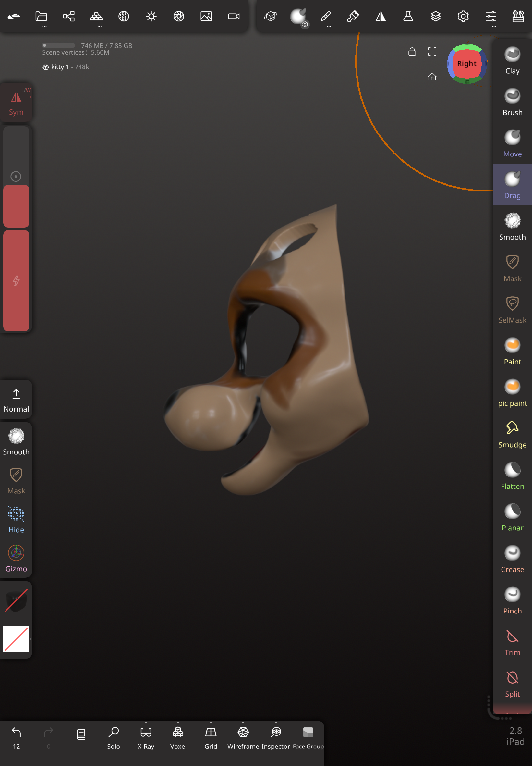Toggle Symmetry with Sym button

[x=16, y=102]
